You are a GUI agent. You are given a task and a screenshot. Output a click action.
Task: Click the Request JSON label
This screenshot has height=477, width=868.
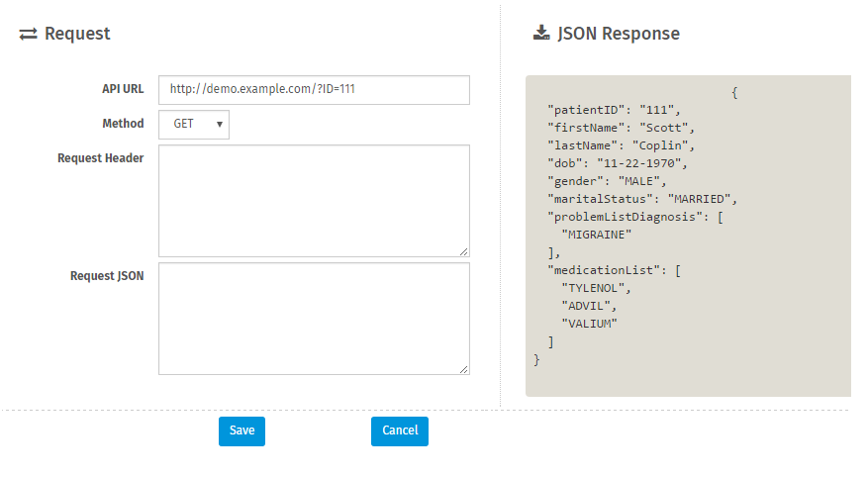(x=107, y=276)
